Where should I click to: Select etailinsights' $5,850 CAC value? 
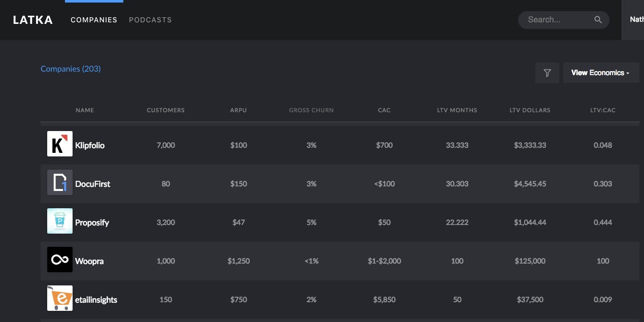[384, 300]
